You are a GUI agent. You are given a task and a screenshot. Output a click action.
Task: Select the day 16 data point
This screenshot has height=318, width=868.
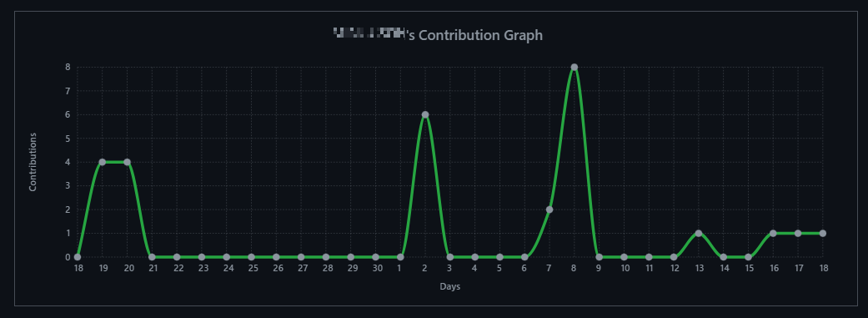point(773,233)
